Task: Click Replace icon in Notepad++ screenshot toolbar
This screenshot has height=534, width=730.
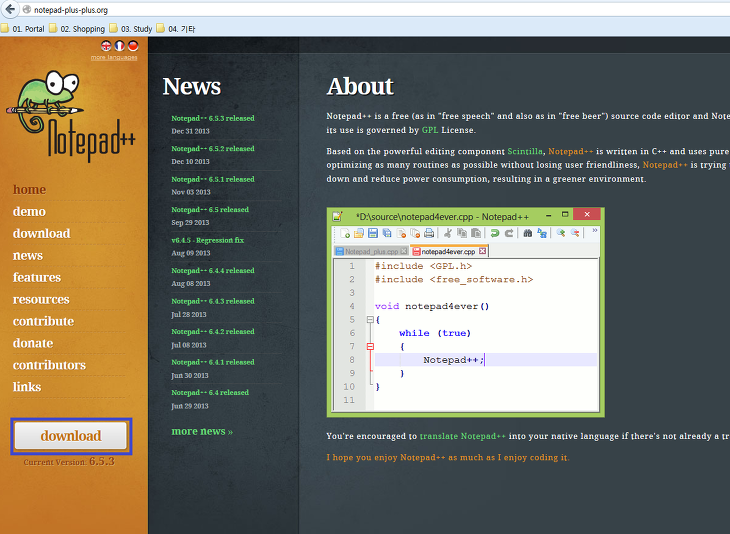Action: coord(542,233)
